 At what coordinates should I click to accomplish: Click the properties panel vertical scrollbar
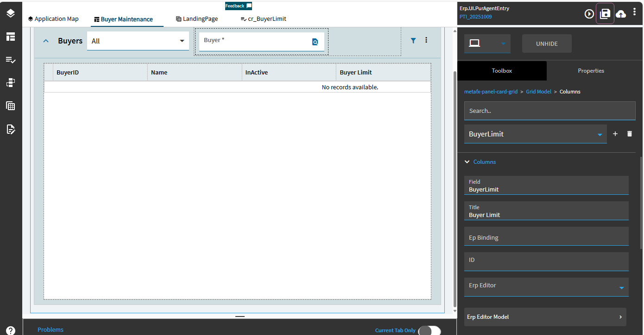click(641, 203)
